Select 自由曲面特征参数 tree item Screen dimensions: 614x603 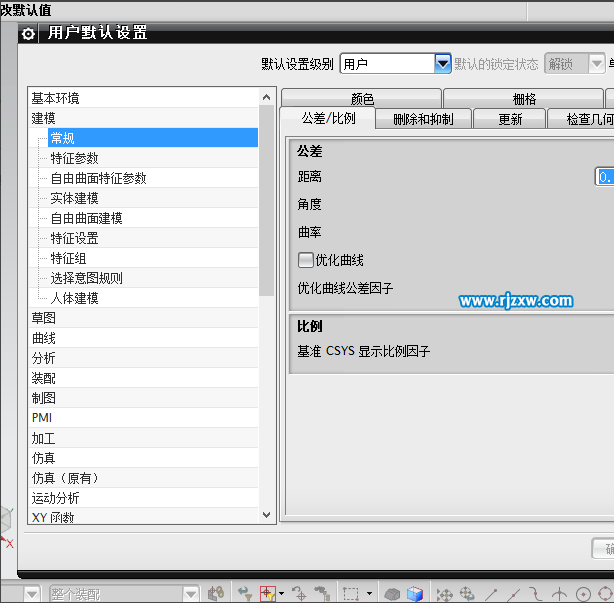point(98,178)
